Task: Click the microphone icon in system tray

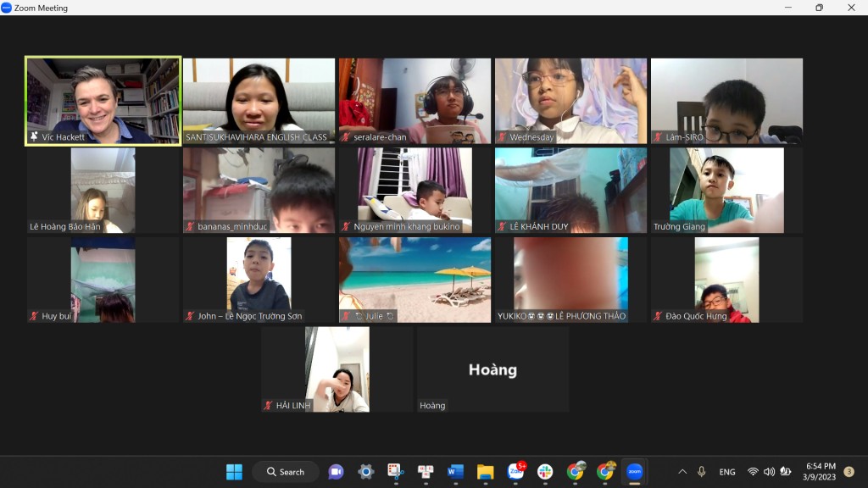Action: [x=701, y=472]
